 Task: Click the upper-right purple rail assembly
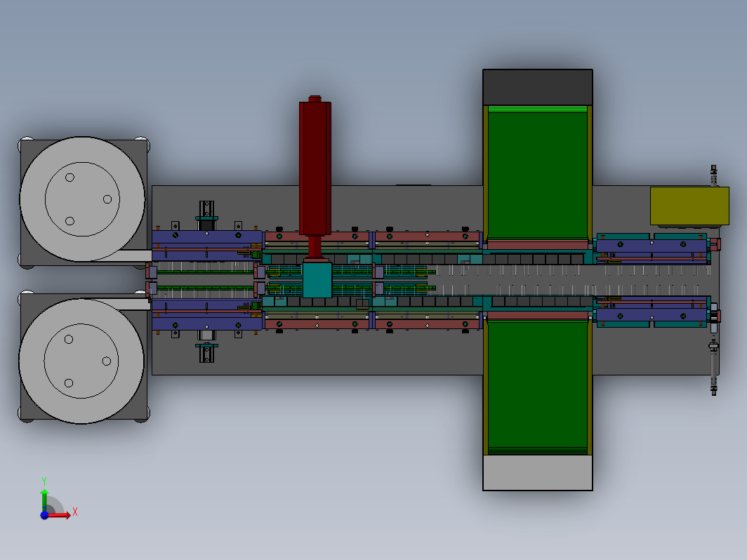tap(652, 247)
